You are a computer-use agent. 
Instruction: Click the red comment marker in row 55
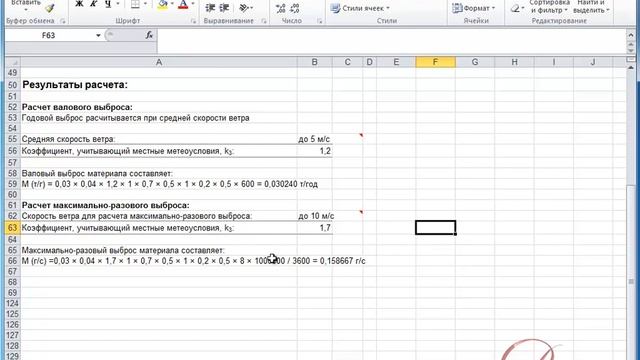click(x=361, y=135)
